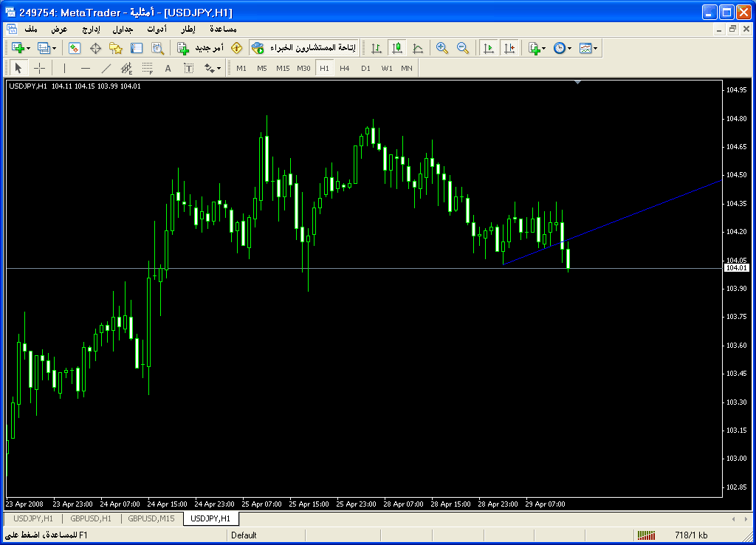Select the H4 timeframe button
756x545 pixels.
[x=345, y=68]
